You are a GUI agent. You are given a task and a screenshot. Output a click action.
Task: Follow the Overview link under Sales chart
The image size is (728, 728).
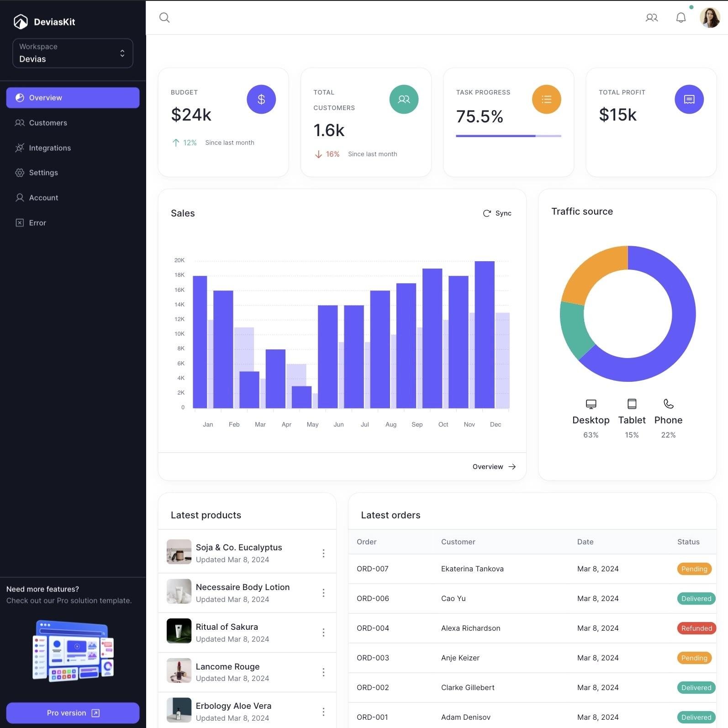494,467
